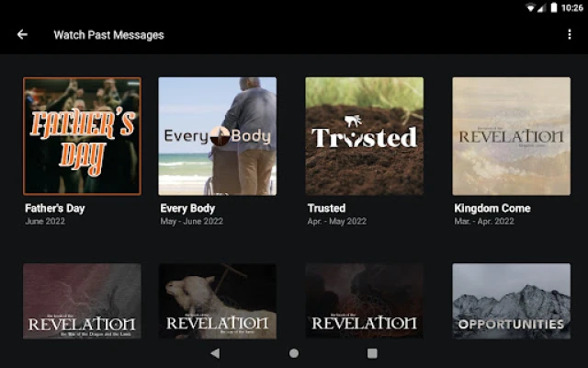Open the three-dot overflow menu

(570, 35)
